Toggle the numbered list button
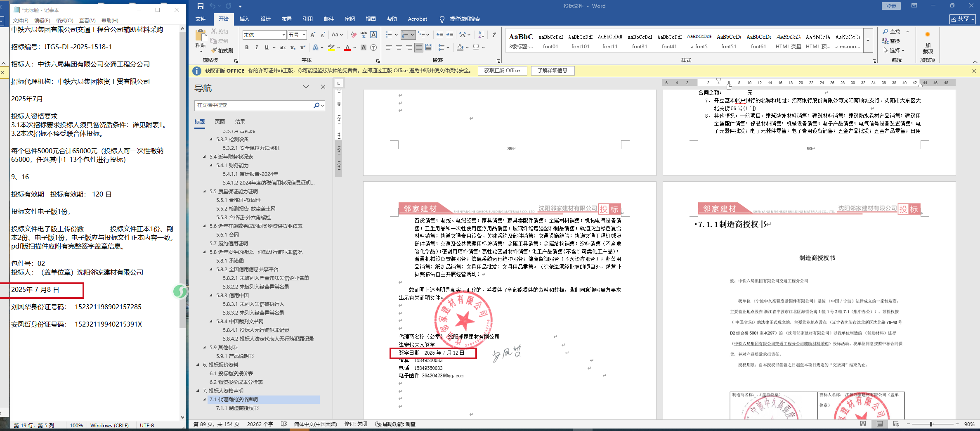The width and height of the screenshot is (980, 431). click(406, 35)
